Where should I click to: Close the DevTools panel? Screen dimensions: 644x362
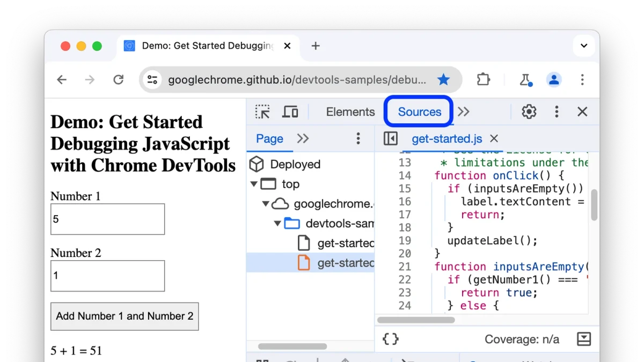pyautogui.click(x=582, y=112)
